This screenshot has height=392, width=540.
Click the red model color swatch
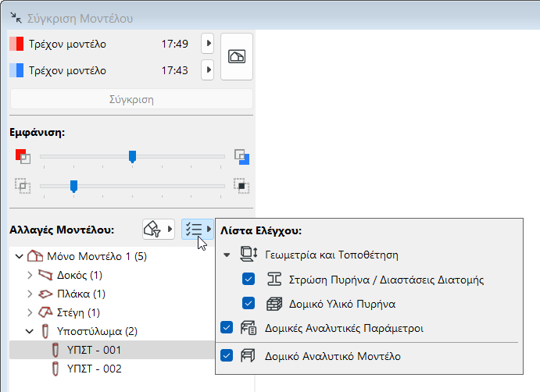point(16,44)
